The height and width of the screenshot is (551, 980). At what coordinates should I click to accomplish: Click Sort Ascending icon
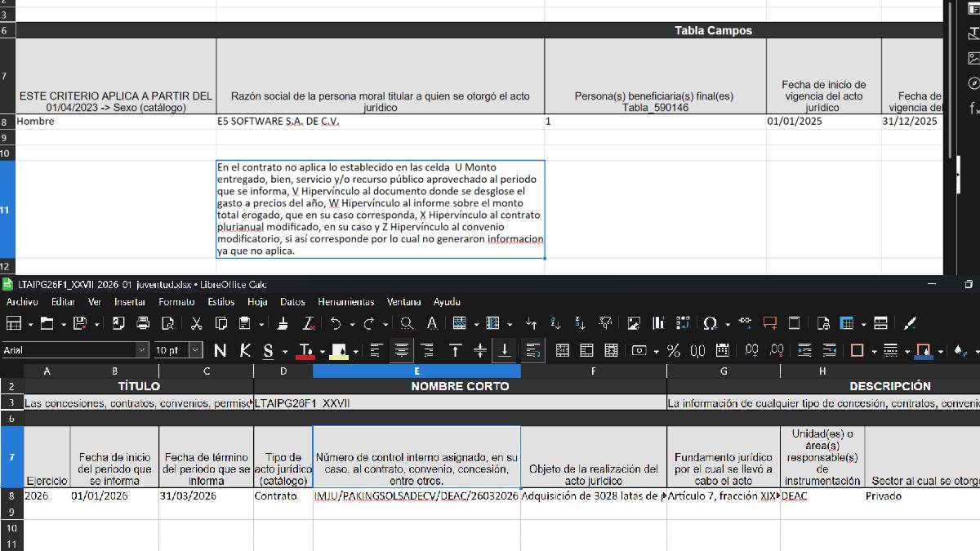[556, 323]
